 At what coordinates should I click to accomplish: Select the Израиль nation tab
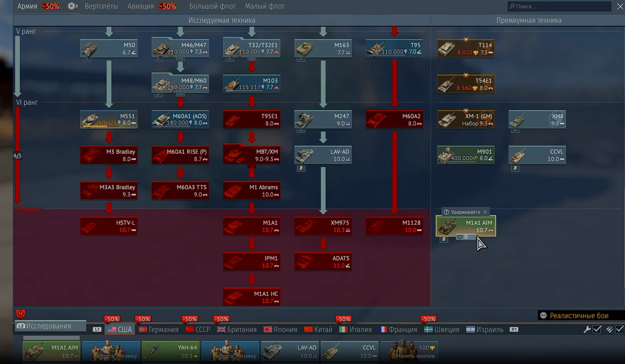point(485,329)
